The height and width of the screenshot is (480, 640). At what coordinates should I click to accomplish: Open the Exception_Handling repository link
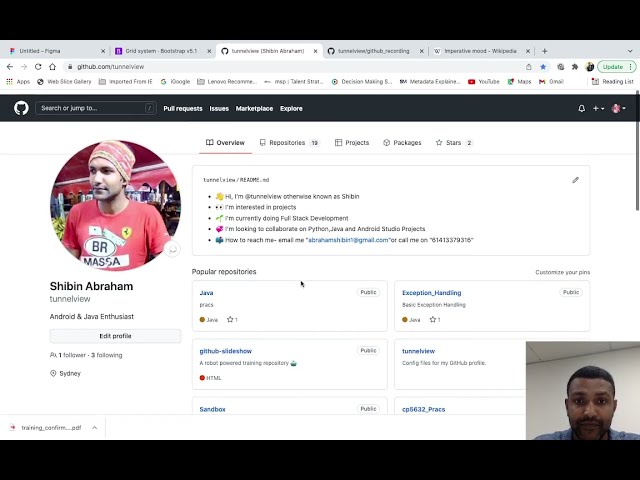(x=431, y=293)
